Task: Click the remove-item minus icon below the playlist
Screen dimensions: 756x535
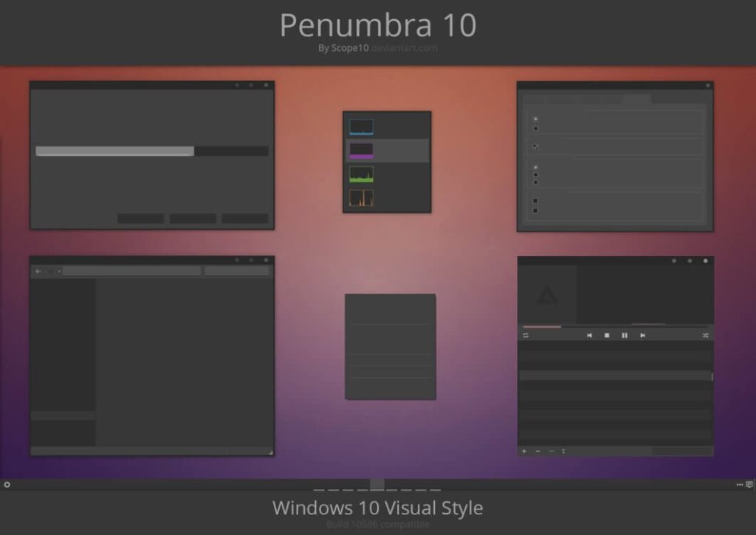Action: (538, 451)
